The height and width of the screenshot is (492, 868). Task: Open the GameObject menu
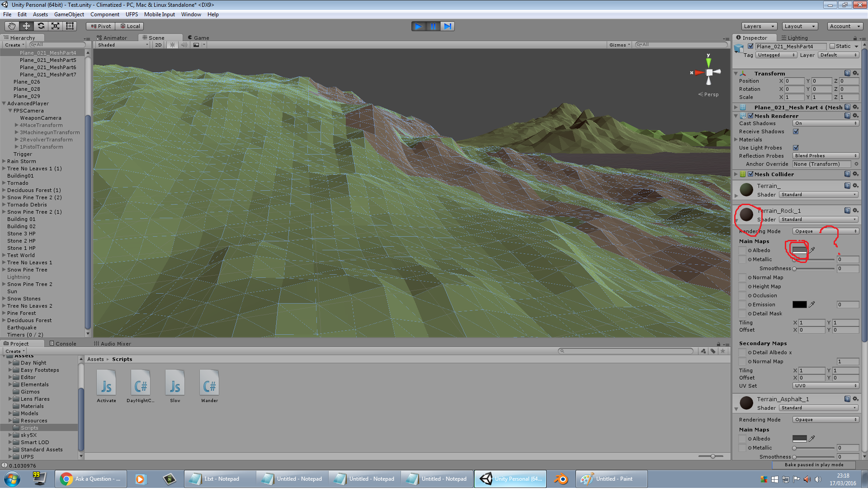pos(69,14)
